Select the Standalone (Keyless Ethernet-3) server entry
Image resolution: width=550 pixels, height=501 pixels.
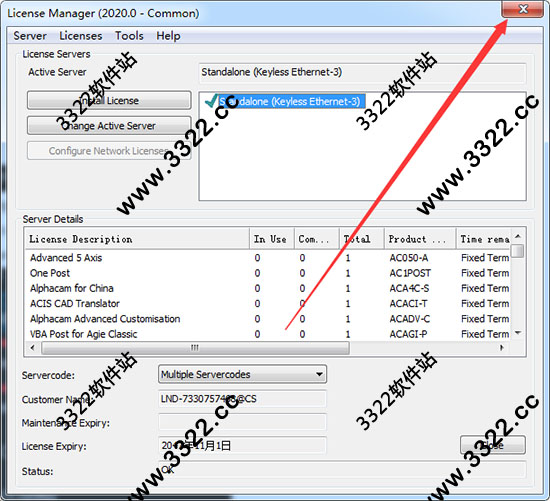(291, 101)
